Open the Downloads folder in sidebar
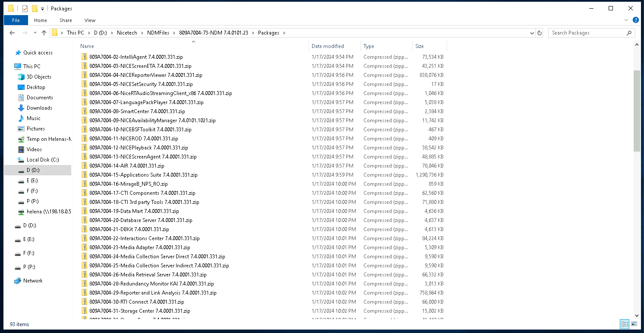Screen dimensions: 644x333 tap(39, 108)
